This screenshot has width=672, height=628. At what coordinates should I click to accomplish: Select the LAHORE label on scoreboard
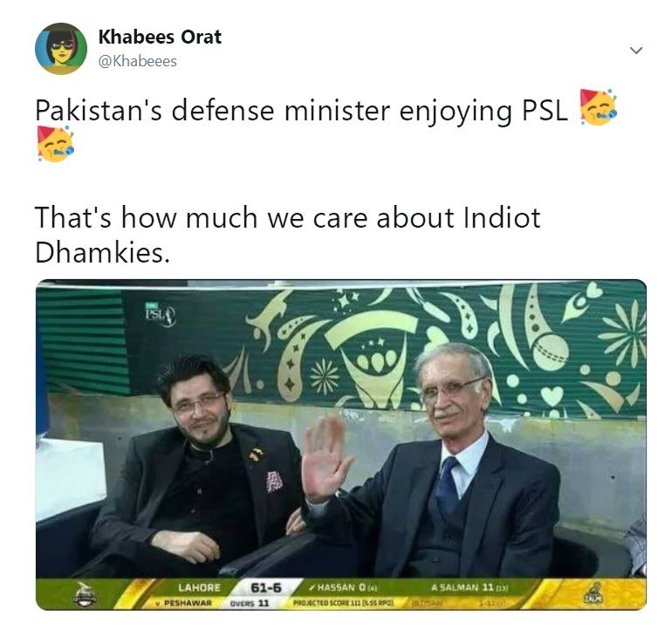click(199, 588)
